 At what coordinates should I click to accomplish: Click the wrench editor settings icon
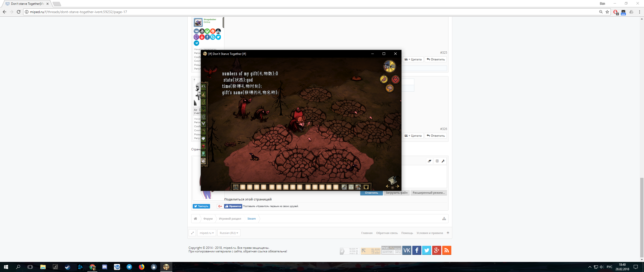click(443, 161)
